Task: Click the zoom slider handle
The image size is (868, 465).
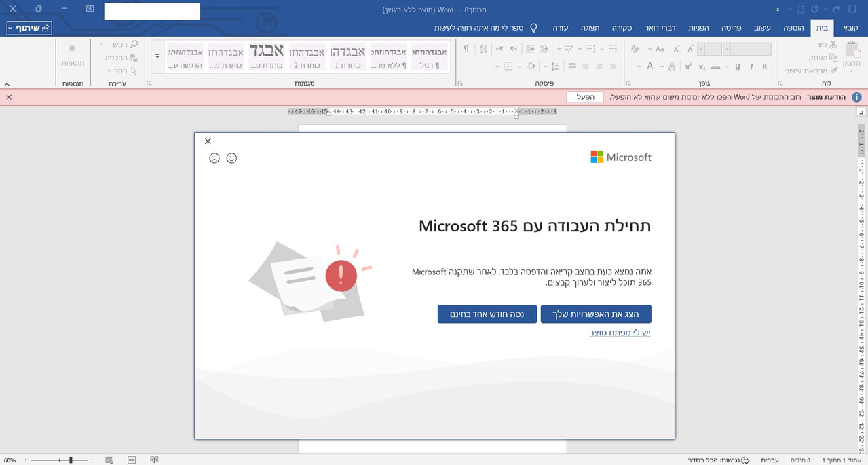Action: (71, 460)
